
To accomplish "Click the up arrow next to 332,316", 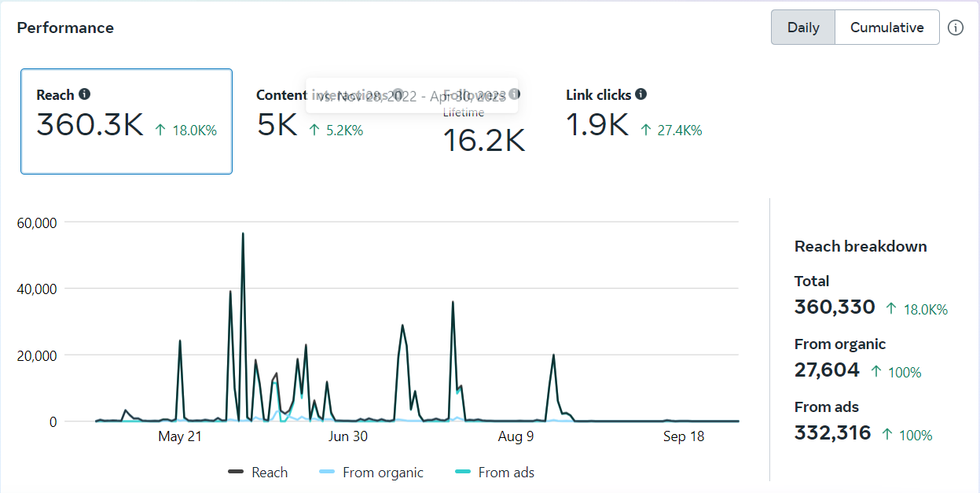I will point(887,435).
